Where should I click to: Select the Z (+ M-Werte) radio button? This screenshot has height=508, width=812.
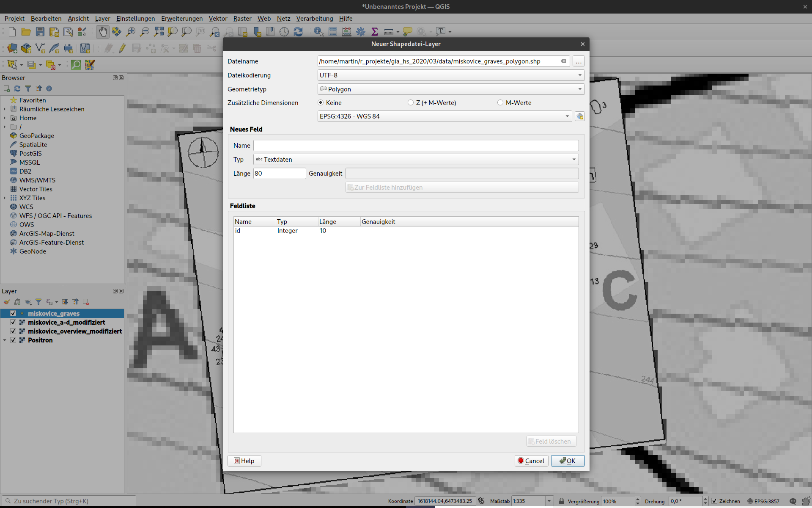tap(411, 103)
